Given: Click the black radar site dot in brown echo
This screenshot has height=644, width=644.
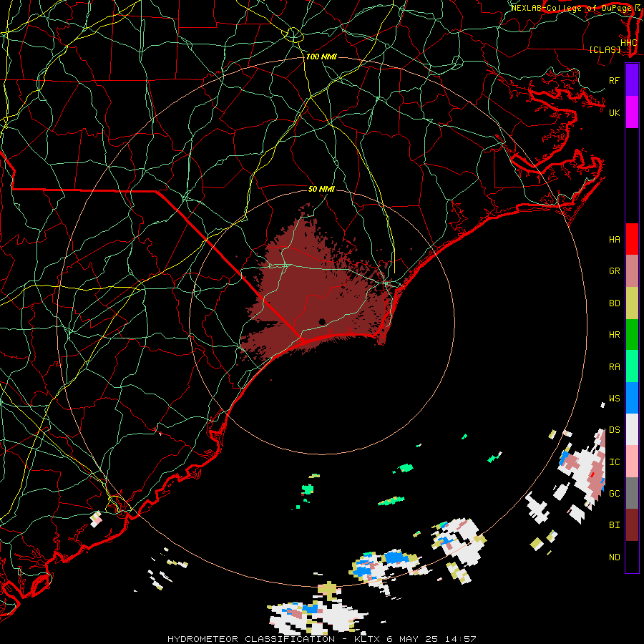Looking at the screenshot, I should tap(322, 321).
